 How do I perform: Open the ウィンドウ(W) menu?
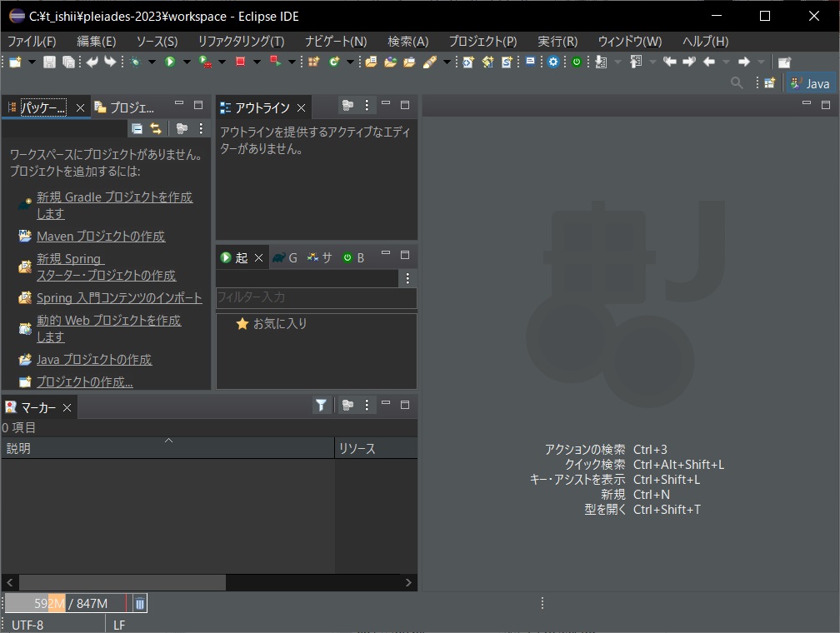(630, 42)
